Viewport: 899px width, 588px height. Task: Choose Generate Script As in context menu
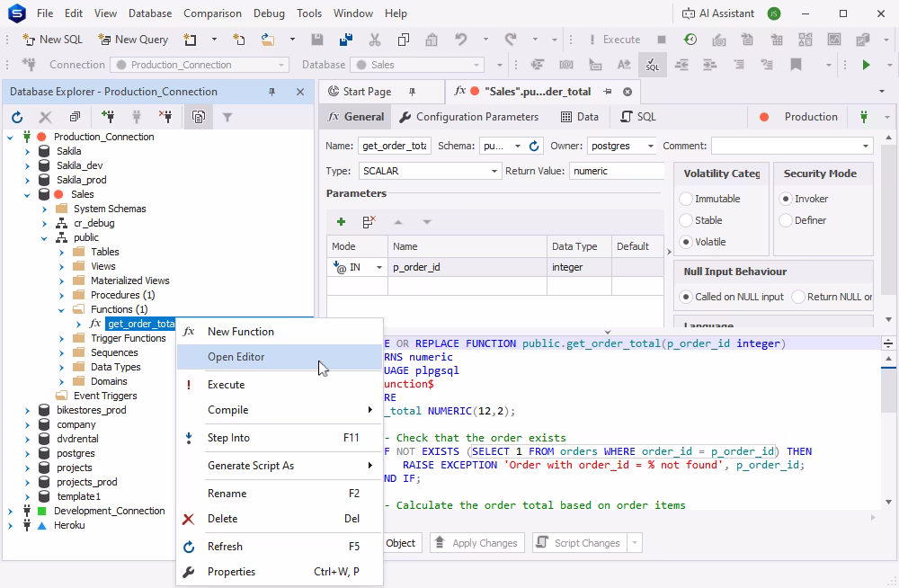pos(280,466)
